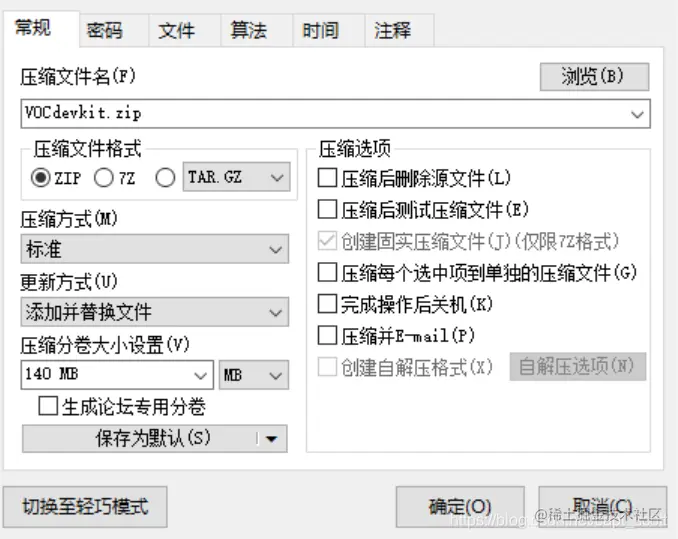This screenshot has width=678, height=539.
Task: Open the 时间 tab
Action: pos(329,30)
